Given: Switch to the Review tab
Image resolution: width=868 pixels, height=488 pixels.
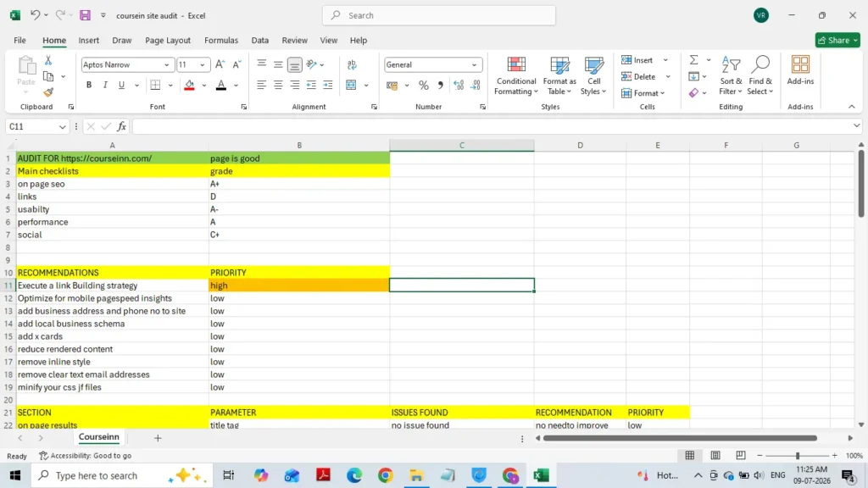Looking at the screenshot, I should (x=294, y=41).
